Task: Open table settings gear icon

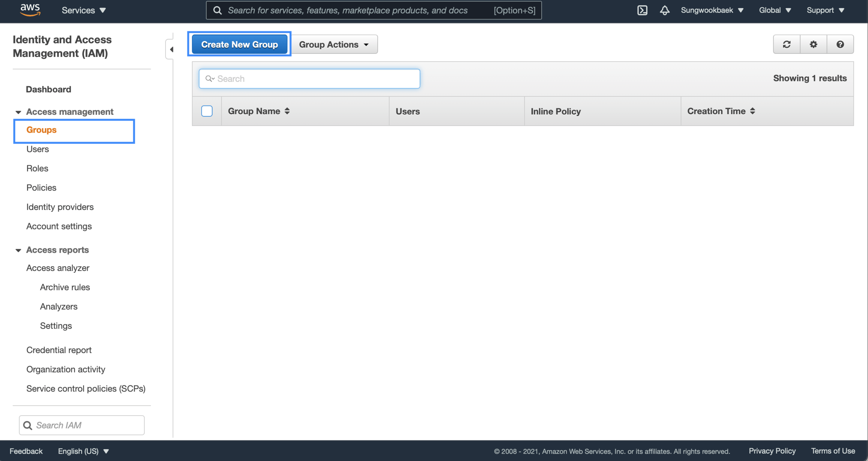Action: (x=813, y=44)
